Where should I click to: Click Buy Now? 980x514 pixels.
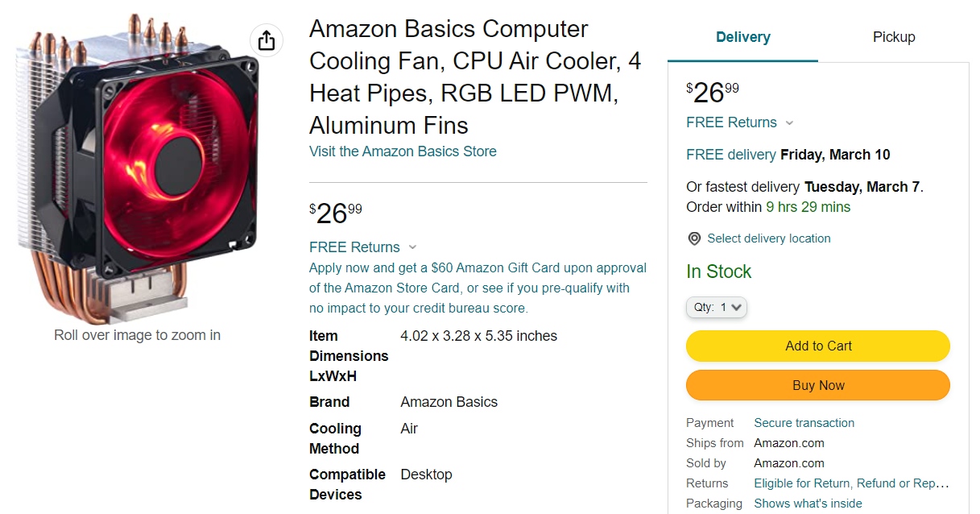click(x=817, y=385)
